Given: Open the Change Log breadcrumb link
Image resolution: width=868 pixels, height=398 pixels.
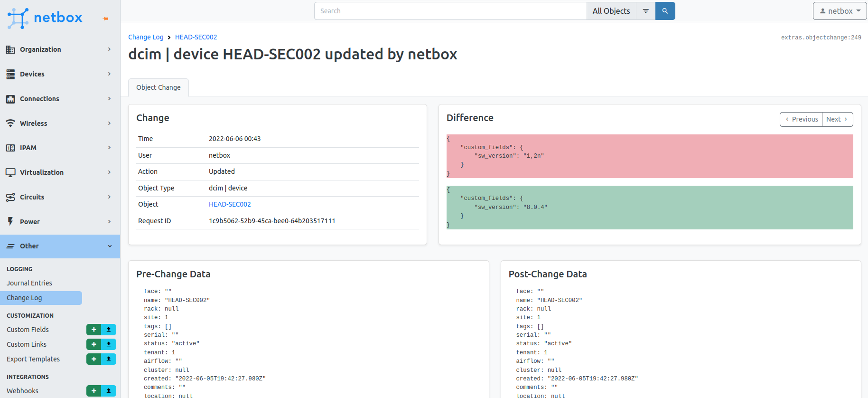Looking at the screenshot, I should pos(146,37).
